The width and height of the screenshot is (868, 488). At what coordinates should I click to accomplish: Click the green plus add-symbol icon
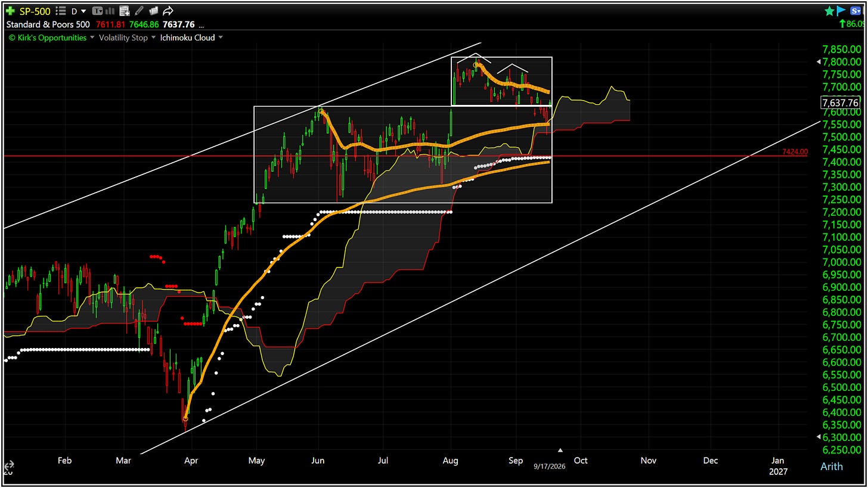10,11
